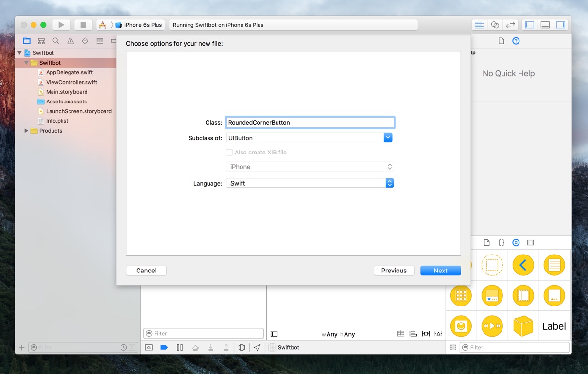Open the Test navigator diamond icon

pos(85,41)
